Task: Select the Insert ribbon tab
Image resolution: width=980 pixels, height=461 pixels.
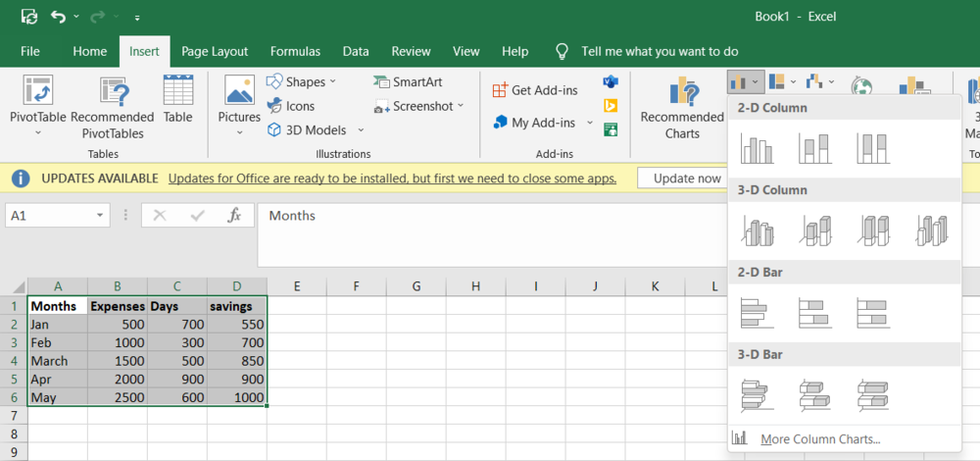Action: point(144,51)
